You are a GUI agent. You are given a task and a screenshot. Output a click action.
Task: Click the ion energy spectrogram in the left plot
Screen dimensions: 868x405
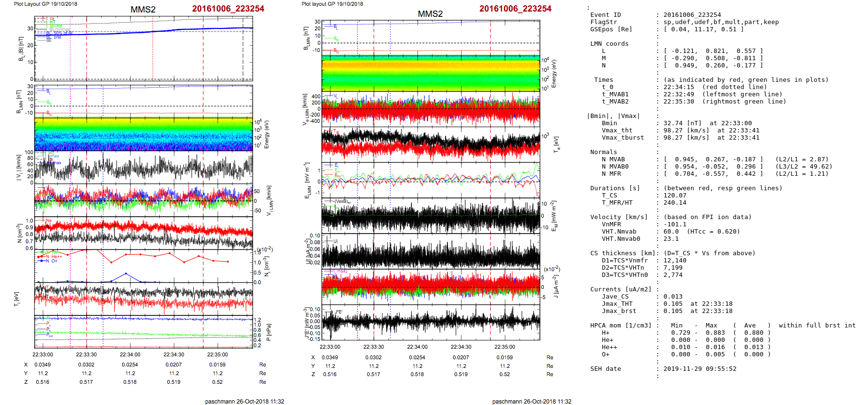click(x=143, y=134)
